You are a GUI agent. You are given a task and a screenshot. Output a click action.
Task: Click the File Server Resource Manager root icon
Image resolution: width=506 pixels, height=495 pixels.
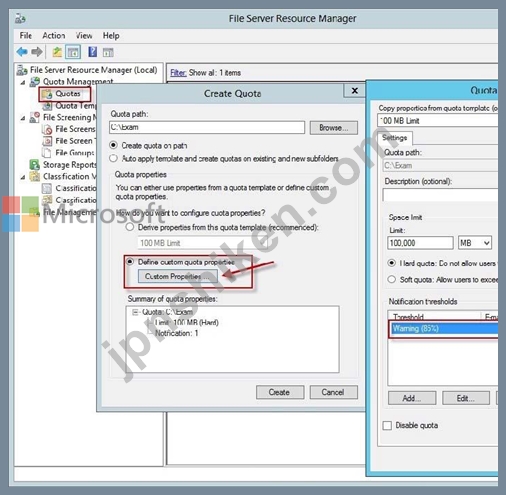coord(22,70)
